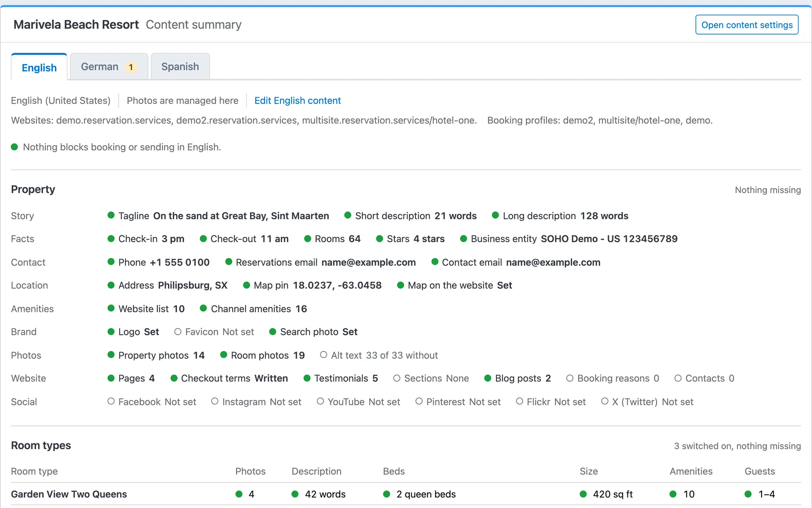
Task: Click the Alt text empty status circle
Action: pyautogui.click(x=324, y=355)
